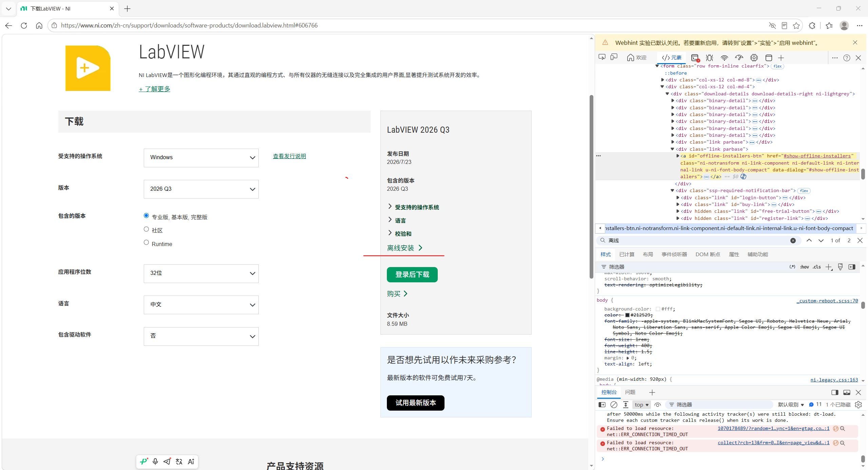
Task: Toggle rendering emulation paintbrush icon
Action: pyautogui.click(x=841, y=267)
